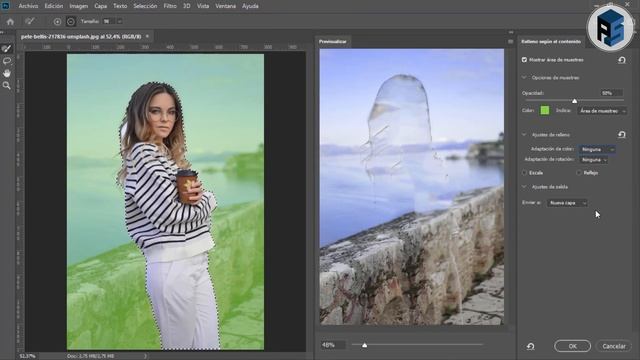Click the Doc: 2,75 MB status text

[x=91, y=356]
